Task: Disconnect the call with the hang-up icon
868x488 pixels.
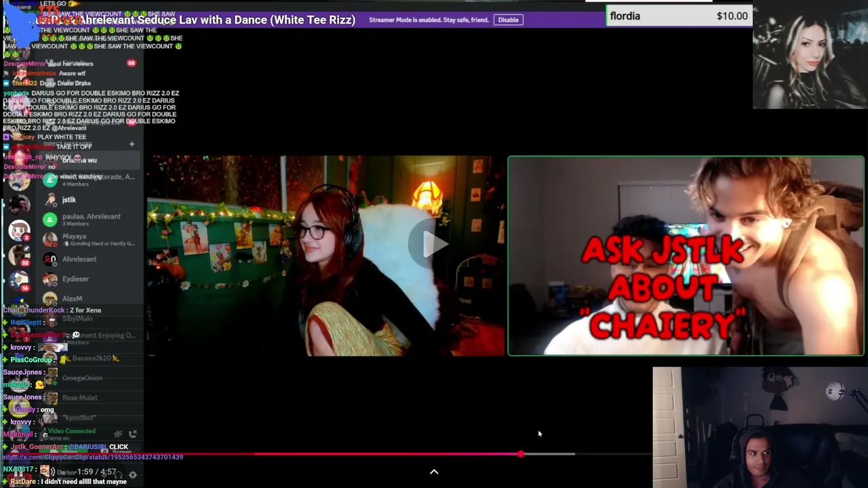Action: 133,434
